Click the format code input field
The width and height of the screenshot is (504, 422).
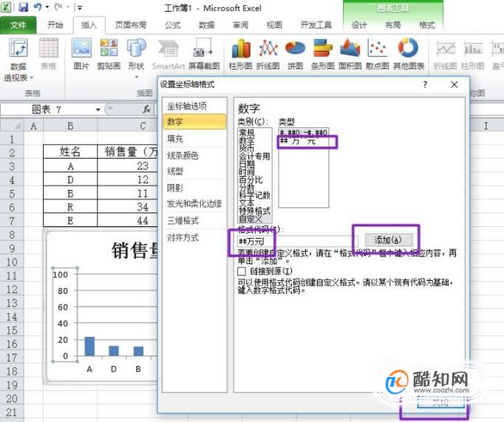[x=298, y=242]
